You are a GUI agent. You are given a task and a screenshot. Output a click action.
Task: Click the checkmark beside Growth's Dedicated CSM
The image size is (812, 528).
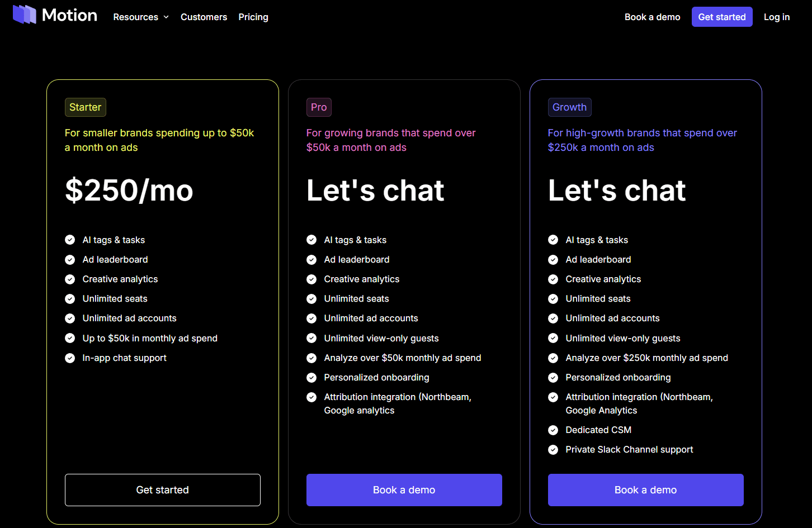(553, 430)
